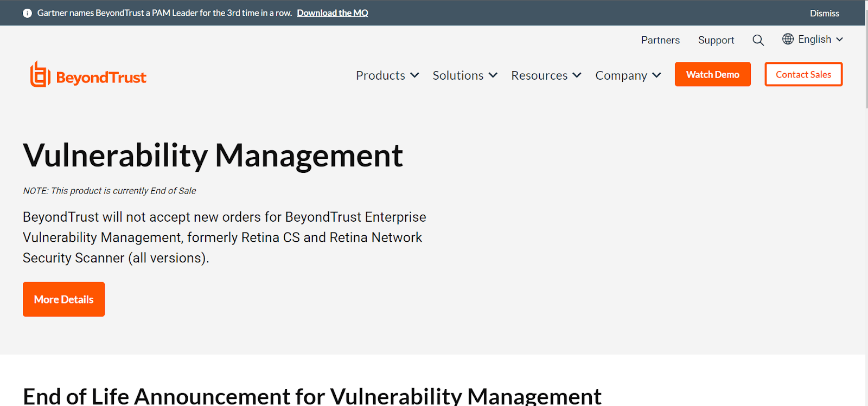Screen dimensions: 868x406
Task: Expand the Products menu chevron
Action: tap(414, 75)
